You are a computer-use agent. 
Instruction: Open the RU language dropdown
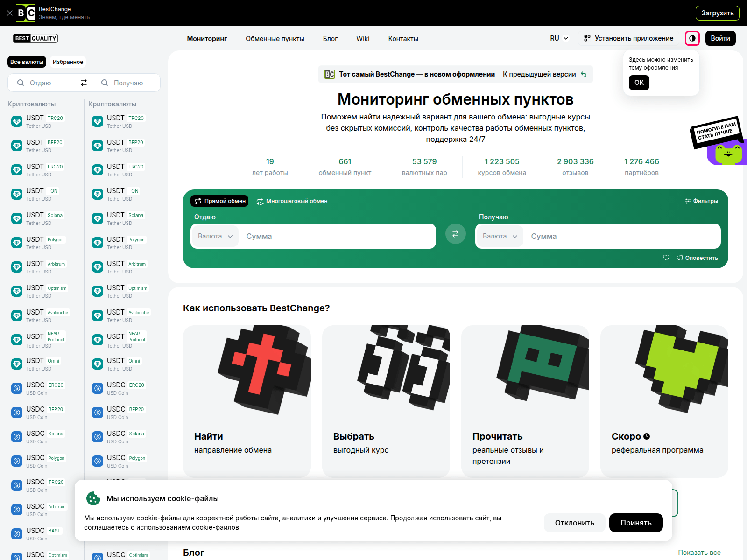(x=559, y=38)
